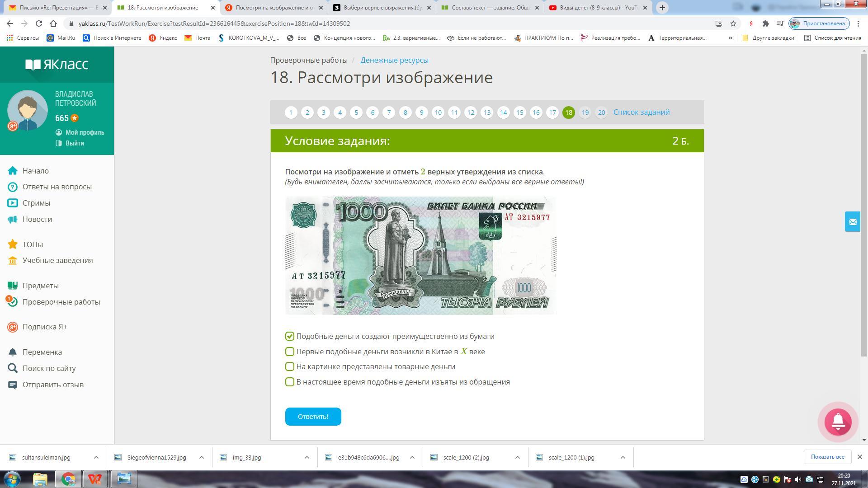Click the address bar URL field
The height and width of the screenshot is (488, 868).
[389, 23]
